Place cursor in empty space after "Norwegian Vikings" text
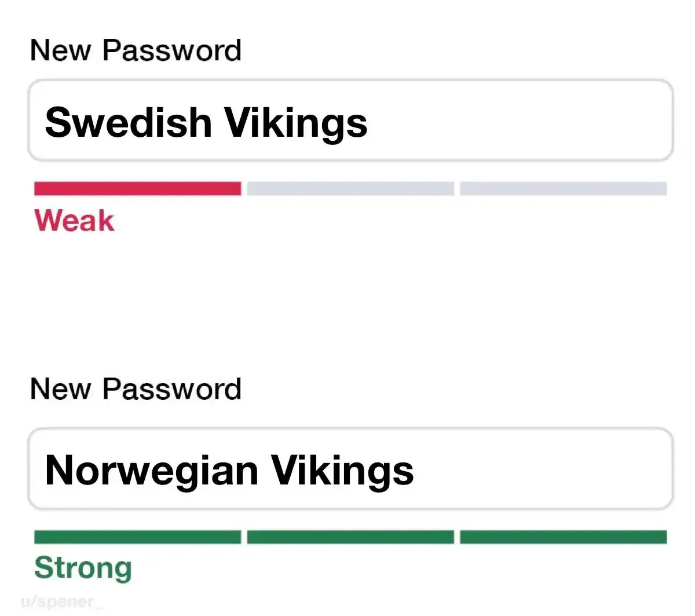The width and height of the screenshot is (695, 616). click(544, 469)
